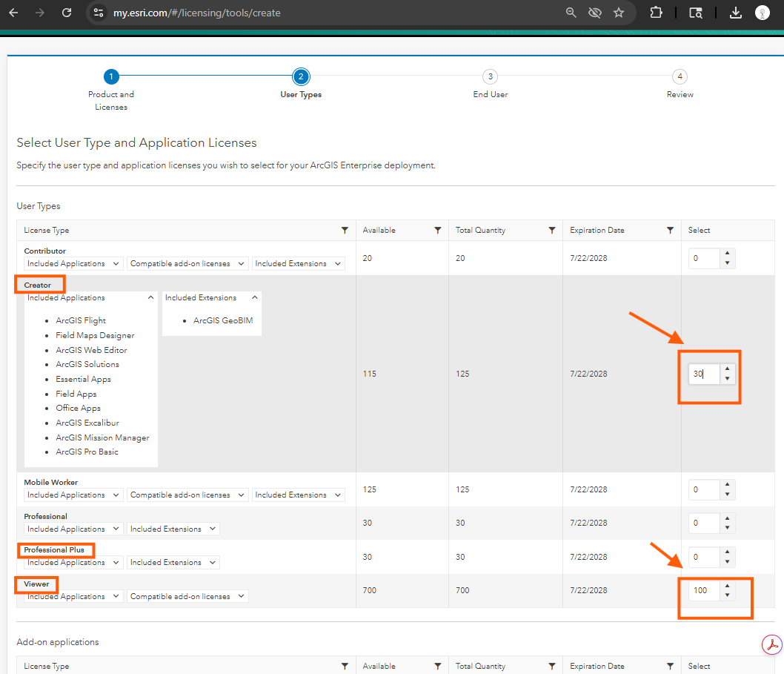784x674 pixels.
Task: Open the browser downloads icon
Action: (x=735, y=13)
